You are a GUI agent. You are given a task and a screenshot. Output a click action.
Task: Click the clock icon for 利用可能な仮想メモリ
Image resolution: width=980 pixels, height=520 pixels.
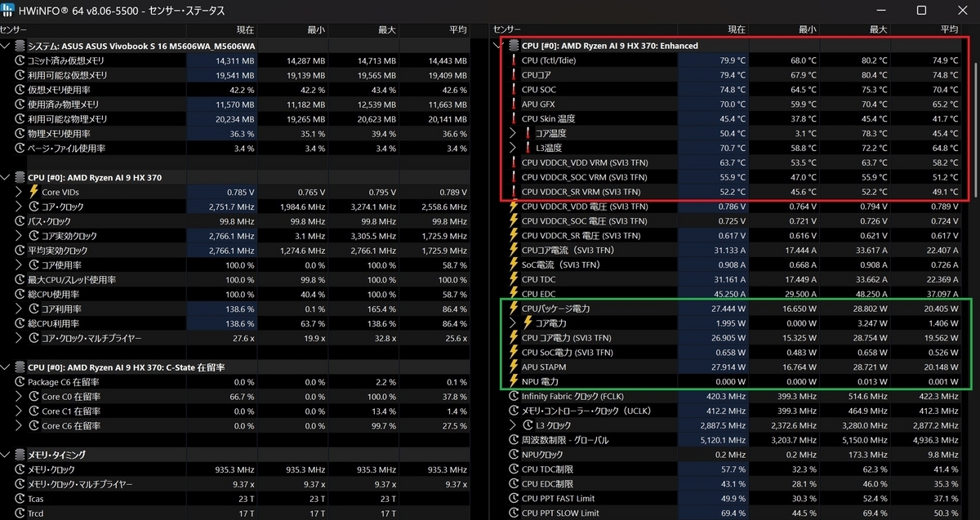click(x=20, y=75)
